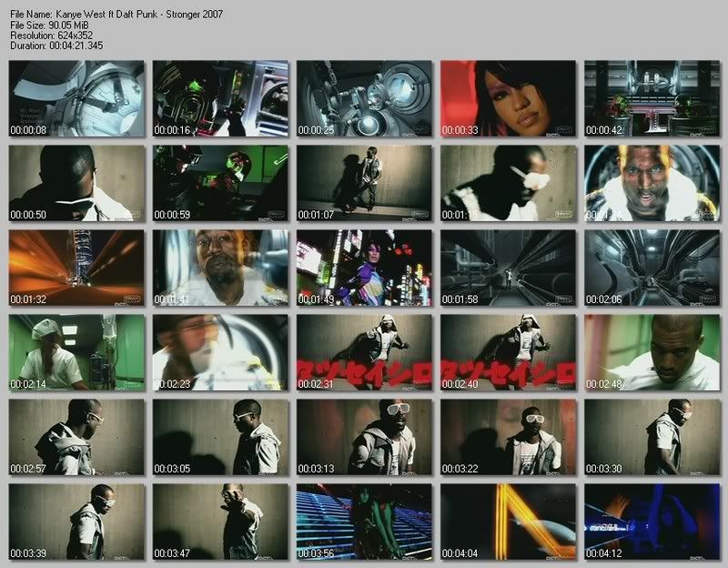Select the orange tunnel frame at 00:01:32
728x568 pixels.
(x=76, y=268)
